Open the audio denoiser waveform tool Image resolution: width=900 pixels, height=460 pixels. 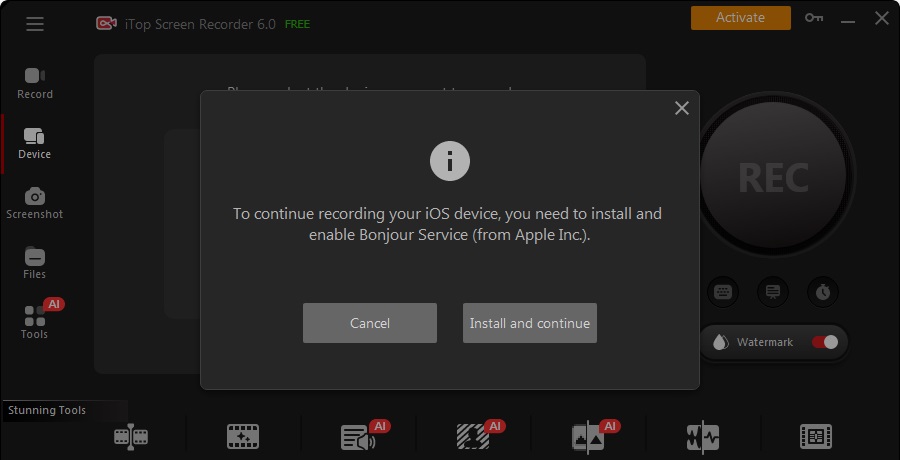[703, 437]
